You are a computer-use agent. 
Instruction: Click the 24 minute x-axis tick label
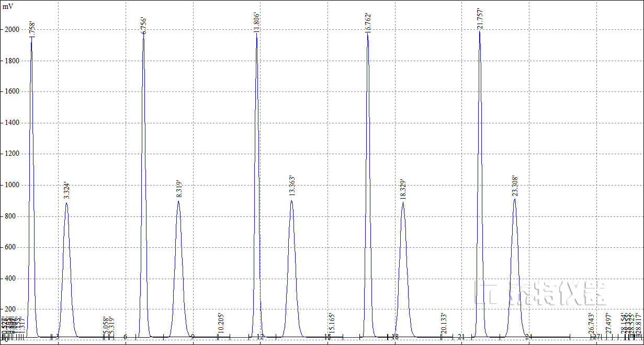529,338
